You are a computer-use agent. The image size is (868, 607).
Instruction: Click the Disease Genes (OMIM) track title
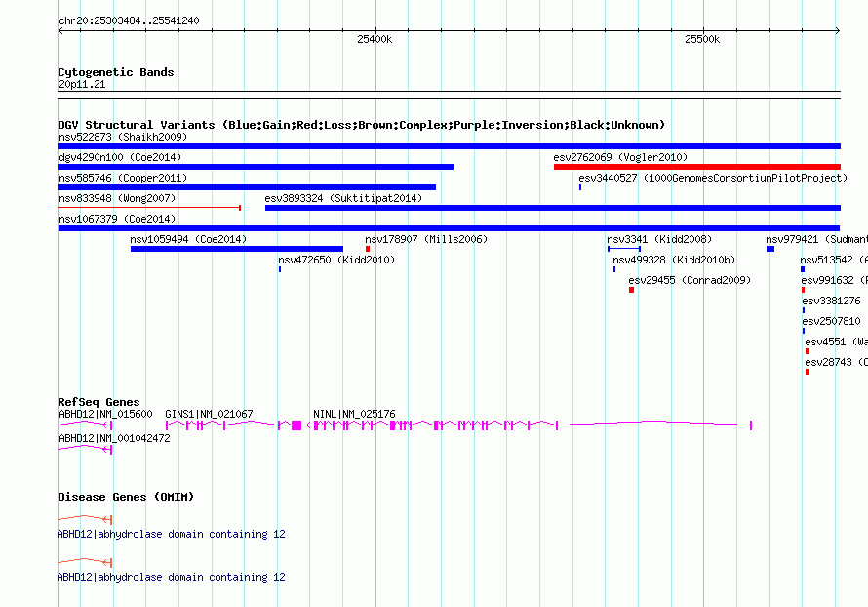pos(126,497)
